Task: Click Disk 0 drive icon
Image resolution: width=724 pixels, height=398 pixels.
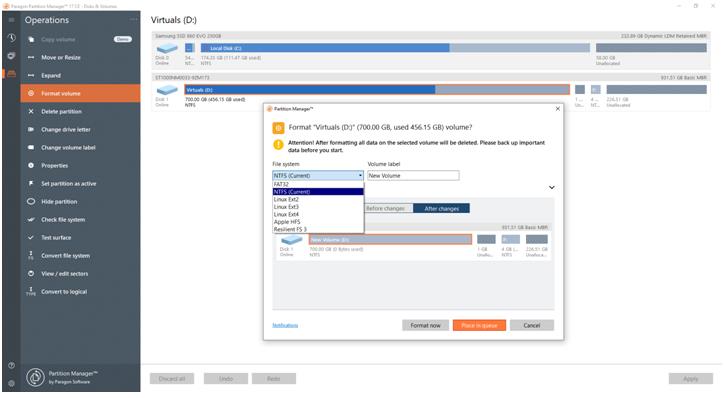Action: tap(167, 48)
